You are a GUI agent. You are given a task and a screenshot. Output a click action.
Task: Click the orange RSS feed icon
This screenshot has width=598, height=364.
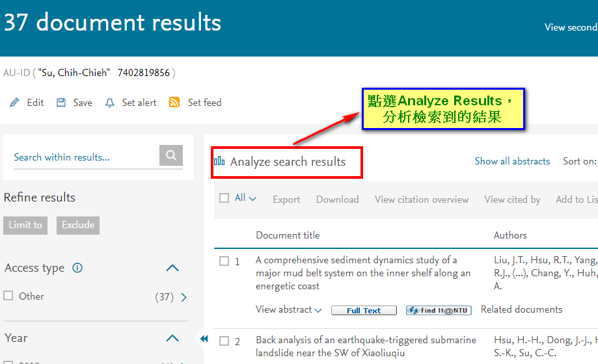click(174, 102)
